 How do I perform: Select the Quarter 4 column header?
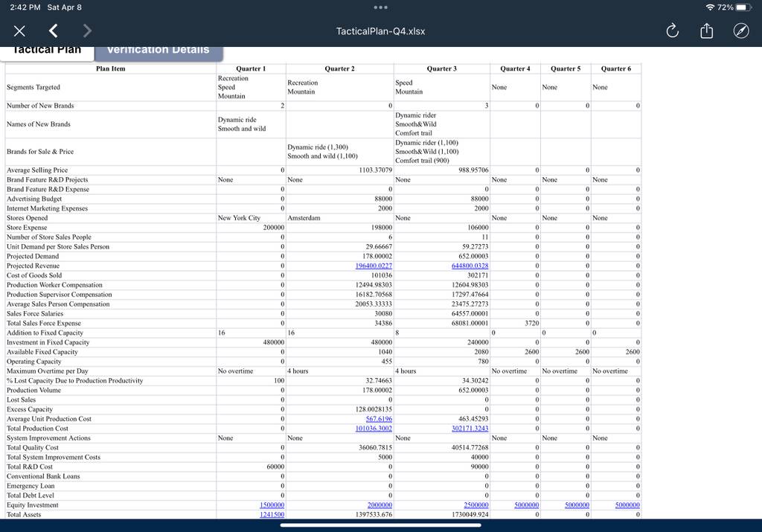click(x=515, y=68)
